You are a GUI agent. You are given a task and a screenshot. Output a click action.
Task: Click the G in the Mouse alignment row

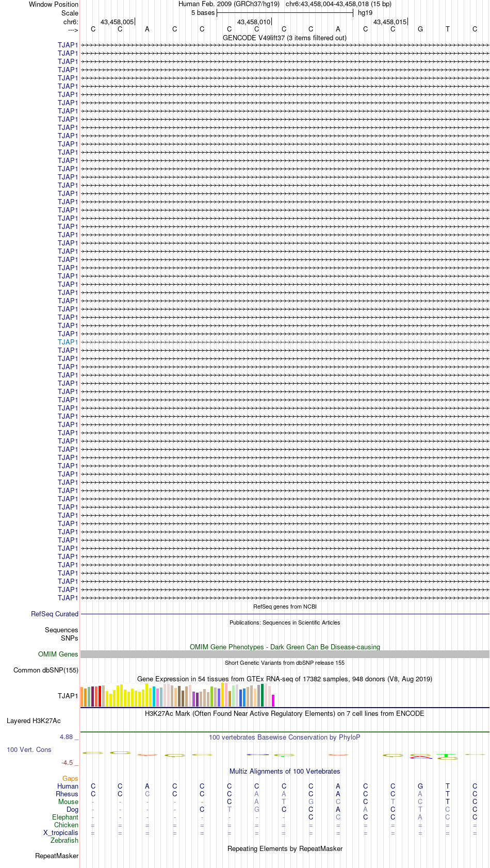coord(311,802)
